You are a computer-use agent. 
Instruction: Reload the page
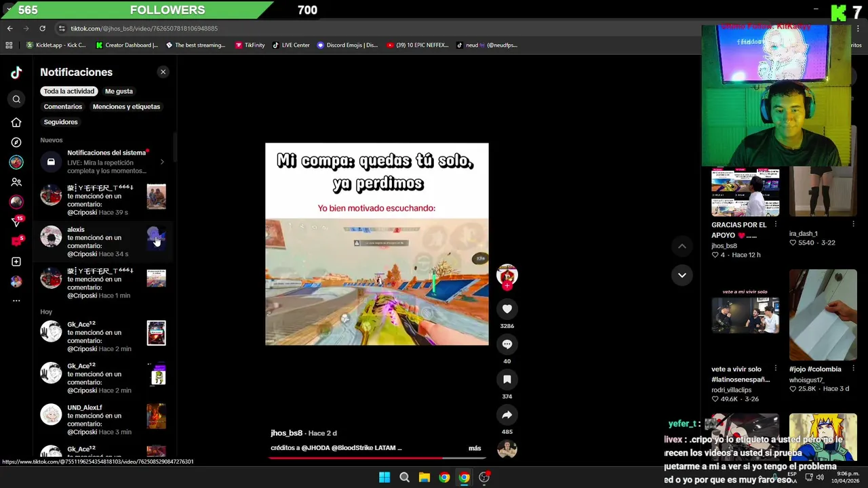(42, 28)
